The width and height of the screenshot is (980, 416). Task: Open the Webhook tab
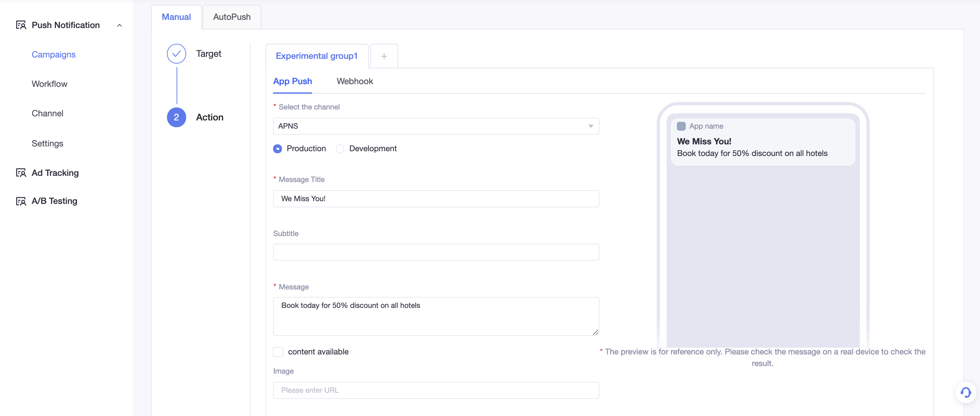(x=354, y=81)
